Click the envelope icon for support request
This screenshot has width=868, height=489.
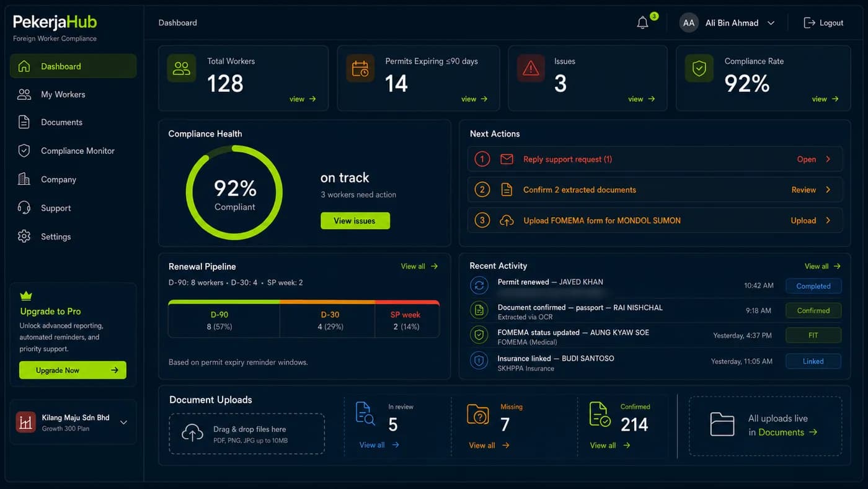[507, 159]
